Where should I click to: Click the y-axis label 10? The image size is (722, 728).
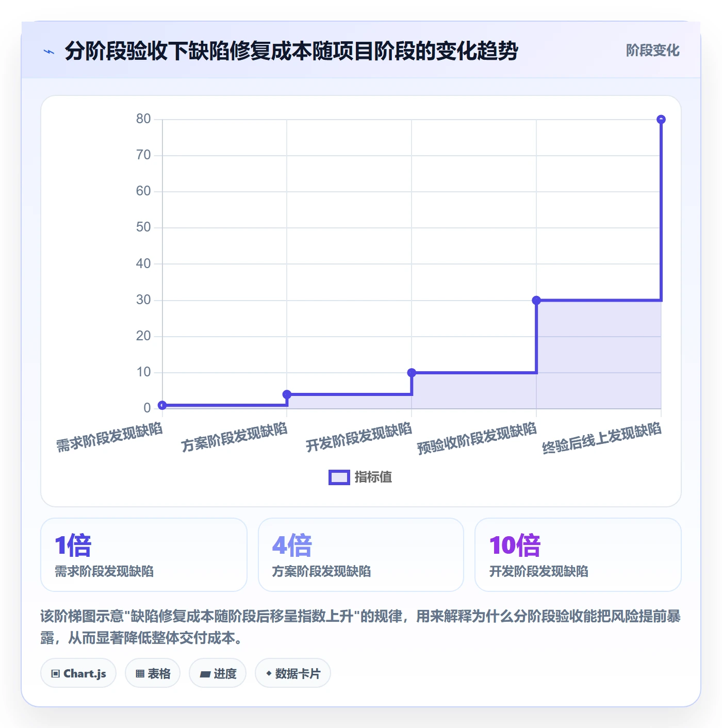(x=143, y=372)
